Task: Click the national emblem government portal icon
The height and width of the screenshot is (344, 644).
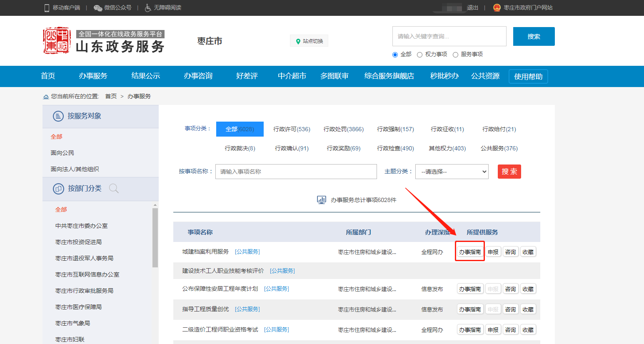Action: [x=497, y=7]
